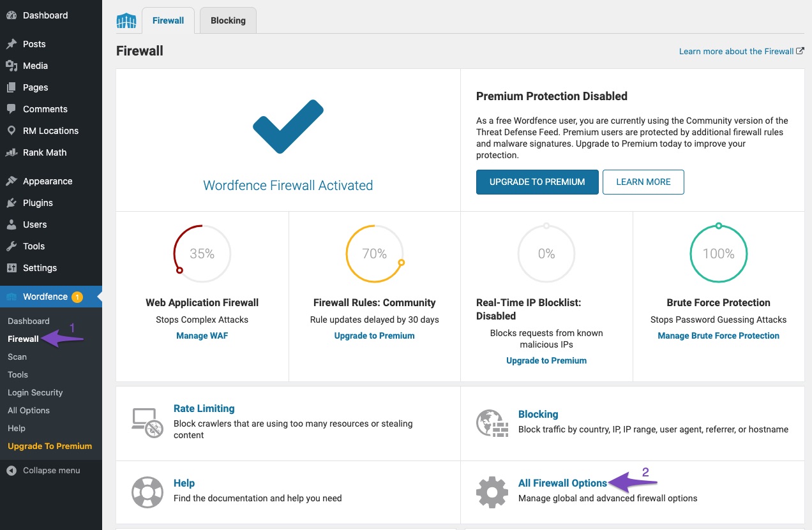
Task: Open Learn more about the Firewall link
Action: click(741, 51)
